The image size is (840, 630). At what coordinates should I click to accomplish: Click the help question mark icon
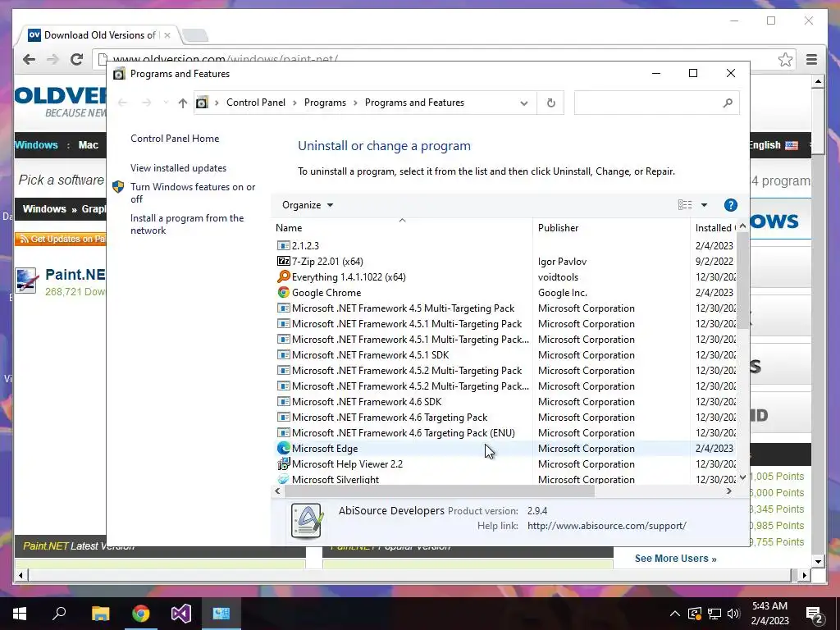pyautogui.click(x=730, y=205)
